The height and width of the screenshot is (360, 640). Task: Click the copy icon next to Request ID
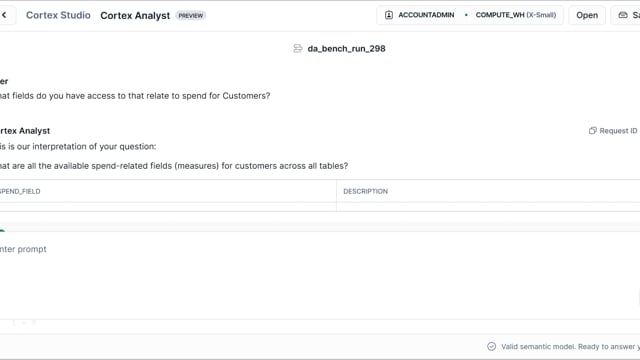[593, 131]
